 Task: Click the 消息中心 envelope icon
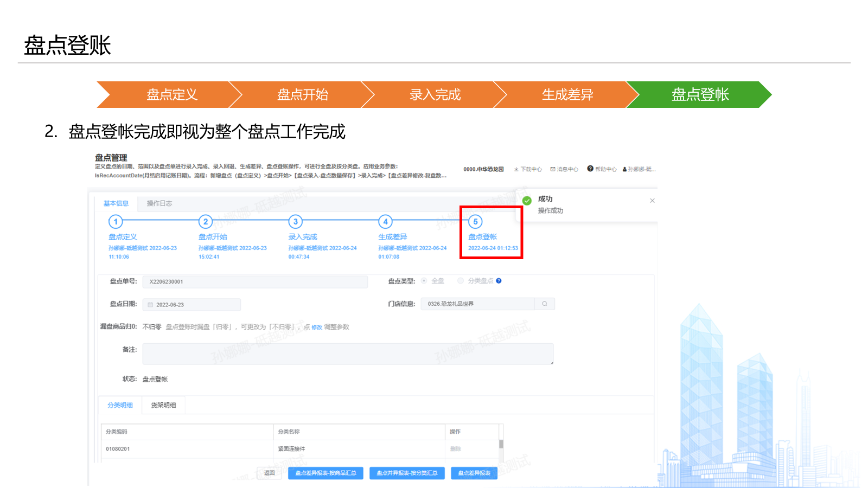coord(553,169)
